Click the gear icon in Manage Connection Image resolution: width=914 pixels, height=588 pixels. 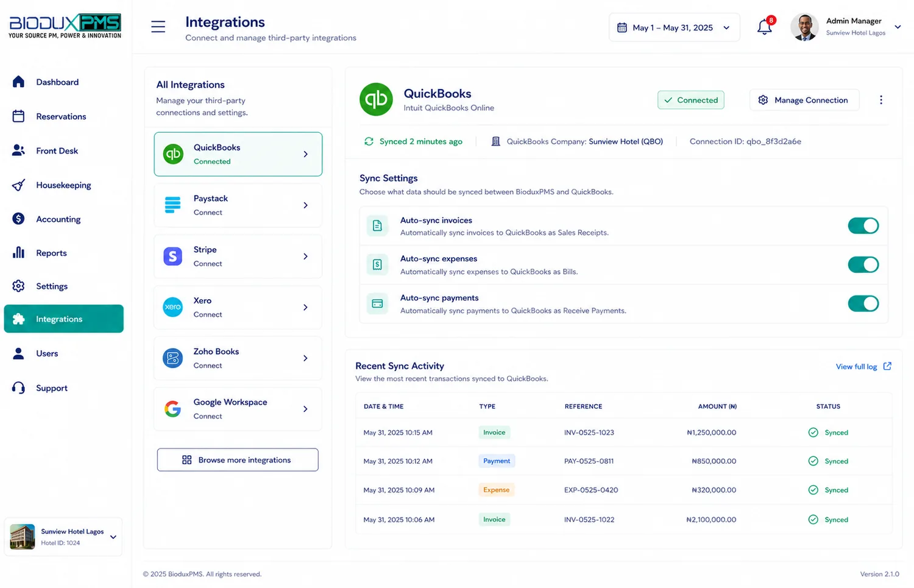pyautogui.click(x=763, y=100)
